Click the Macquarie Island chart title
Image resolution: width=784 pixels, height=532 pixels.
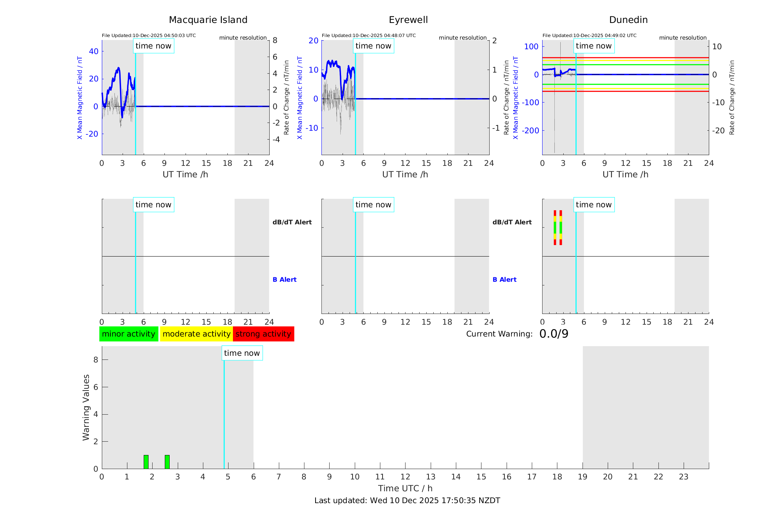point(208,20)
